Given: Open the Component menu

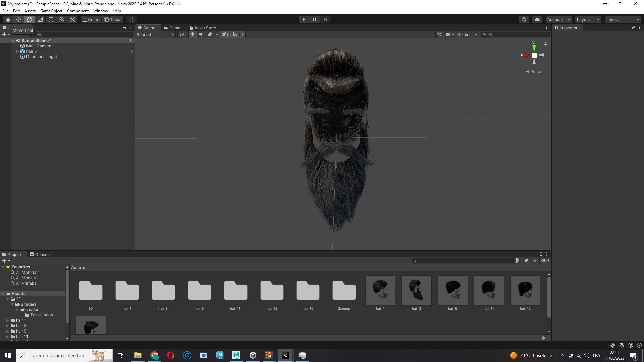Looking at the screenshot, I should (x=78, y=11).
